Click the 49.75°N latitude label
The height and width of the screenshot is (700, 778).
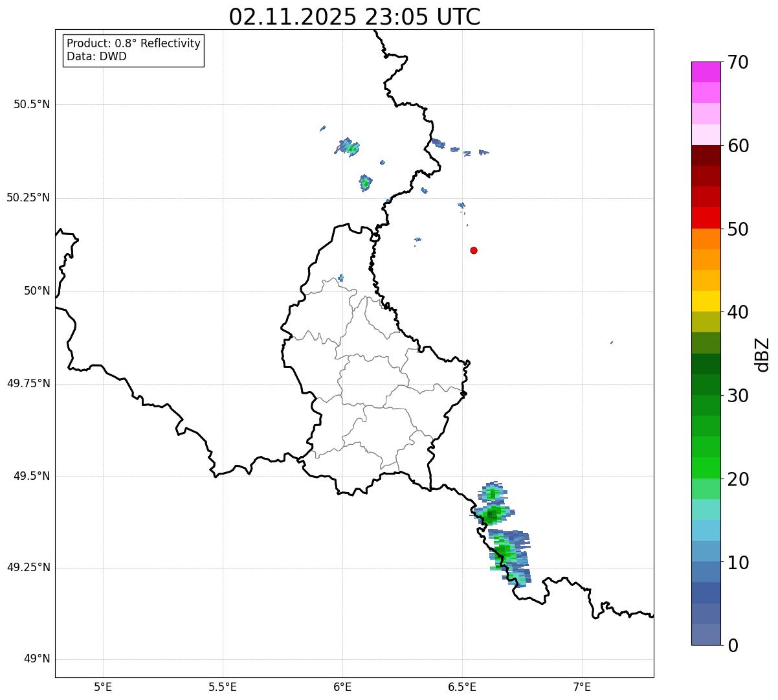tap(28, 383)
